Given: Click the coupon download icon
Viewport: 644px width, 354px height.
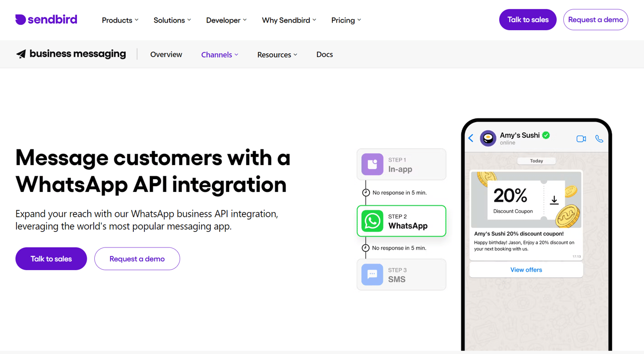Looking at the screenshot, I should click(554, 199).
